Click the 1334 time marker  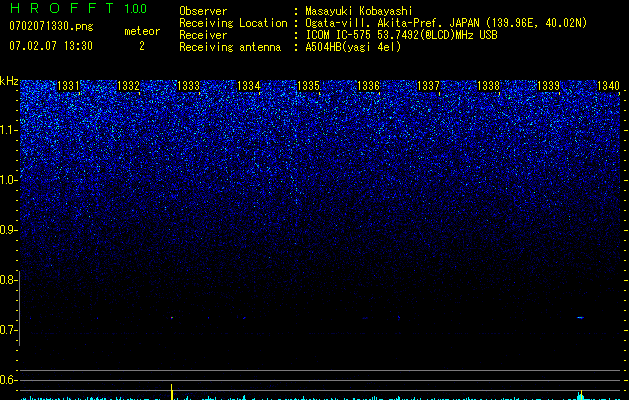(x=249, y=86)
